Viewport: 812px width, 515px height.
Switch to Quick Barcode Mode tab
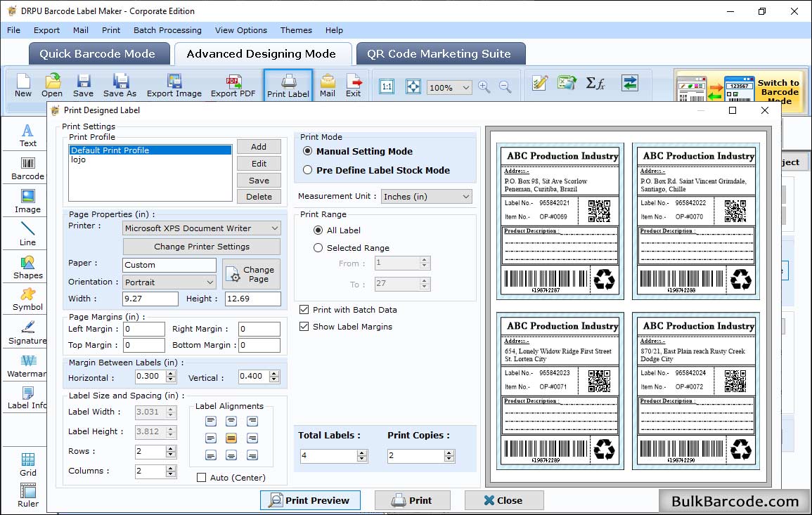pos(98,54)
